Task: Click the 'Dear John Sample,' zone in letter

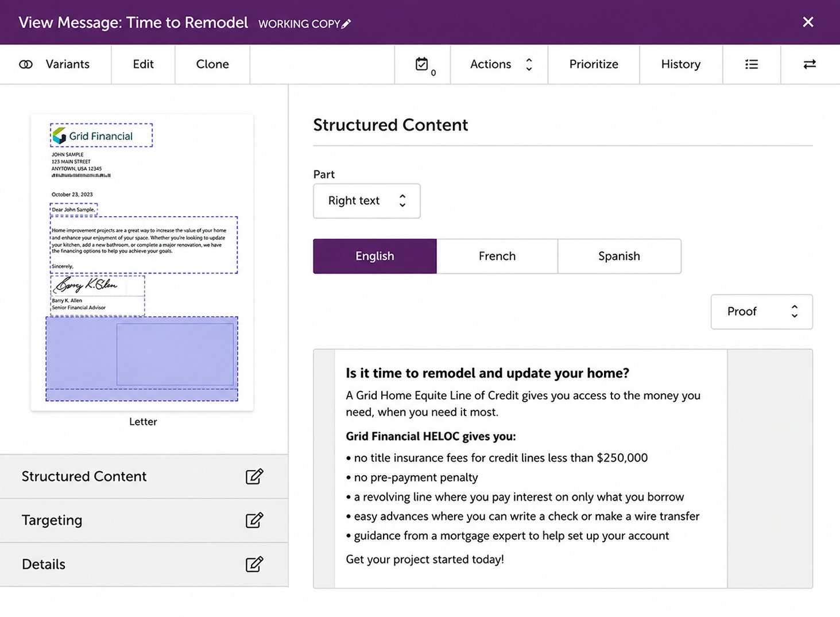Action: (x=73, y=209)
